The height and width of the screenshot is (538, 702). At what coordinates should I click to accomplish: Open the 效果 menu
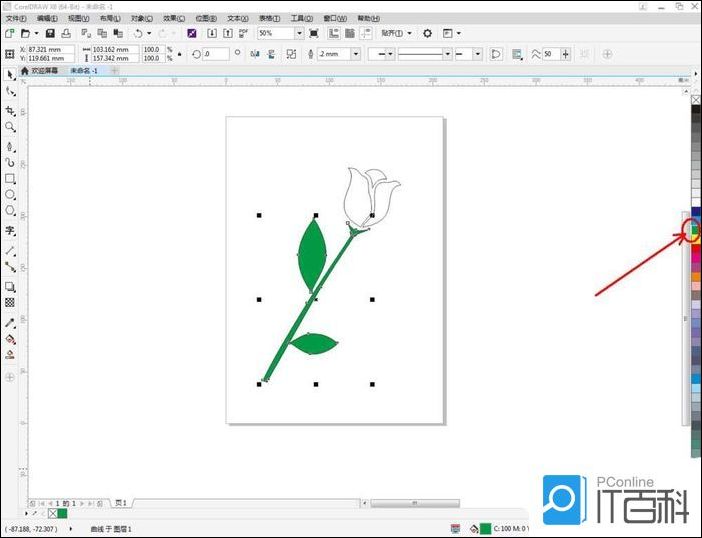click(x=174, y=18)
